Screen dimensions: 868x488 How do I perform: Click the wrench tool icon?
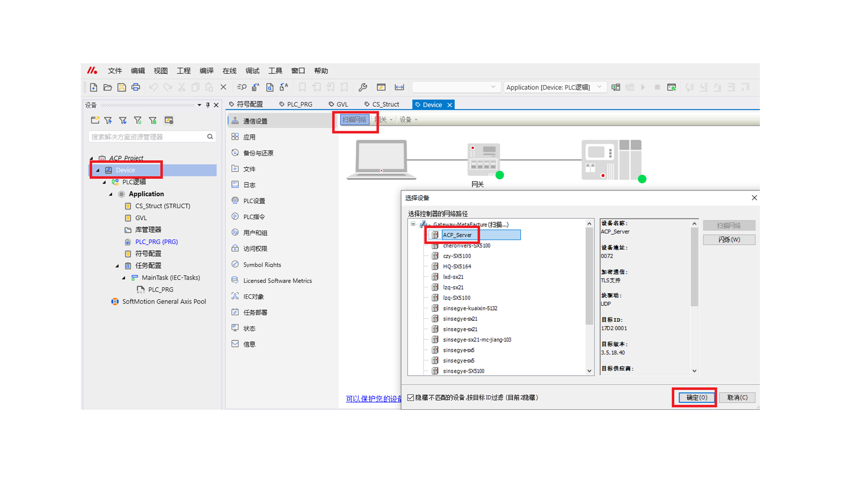[363, 87]
